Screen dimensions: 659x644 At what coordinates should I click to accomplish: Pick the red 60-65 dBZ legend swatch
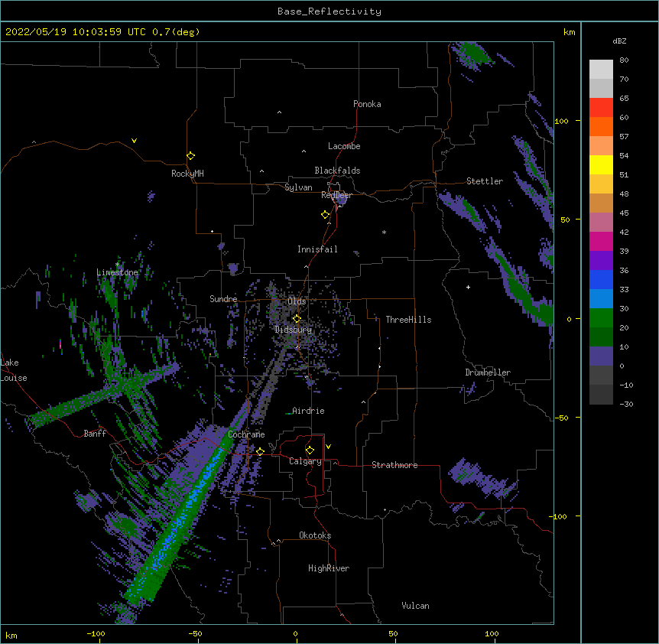click(601, 107)
